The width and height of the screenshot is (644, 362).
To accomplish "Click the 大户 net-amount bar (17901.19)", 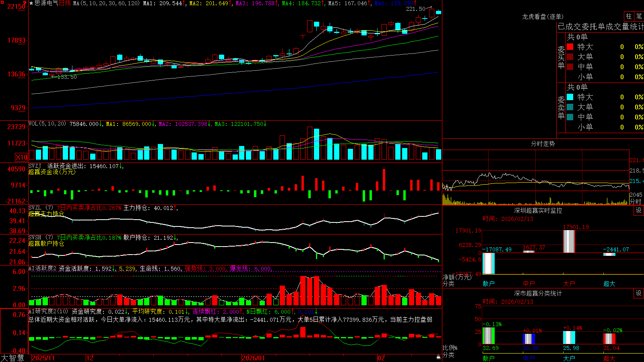I will click(x=569, y=241).
